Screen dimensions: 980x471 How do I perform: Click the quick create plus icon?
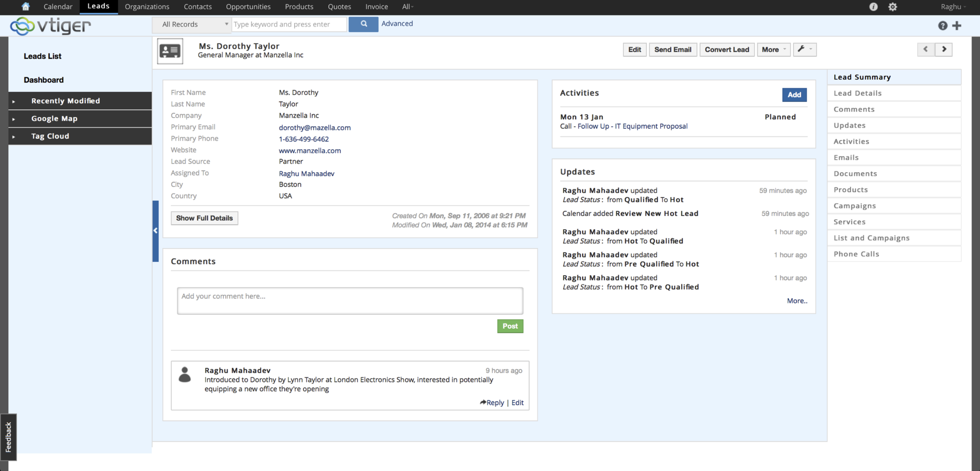[957, 26]
